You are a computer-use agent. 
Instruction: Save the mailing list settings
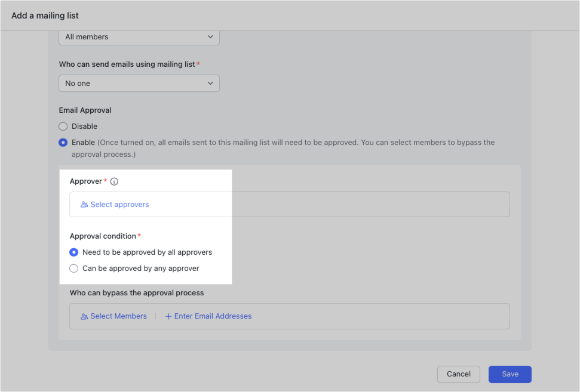click(x=510, y=374)
